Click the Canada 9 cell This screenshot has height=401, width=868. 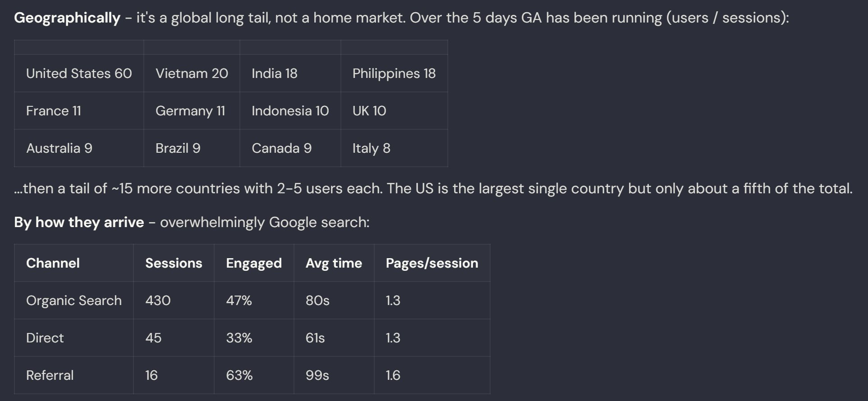[290, 148]
